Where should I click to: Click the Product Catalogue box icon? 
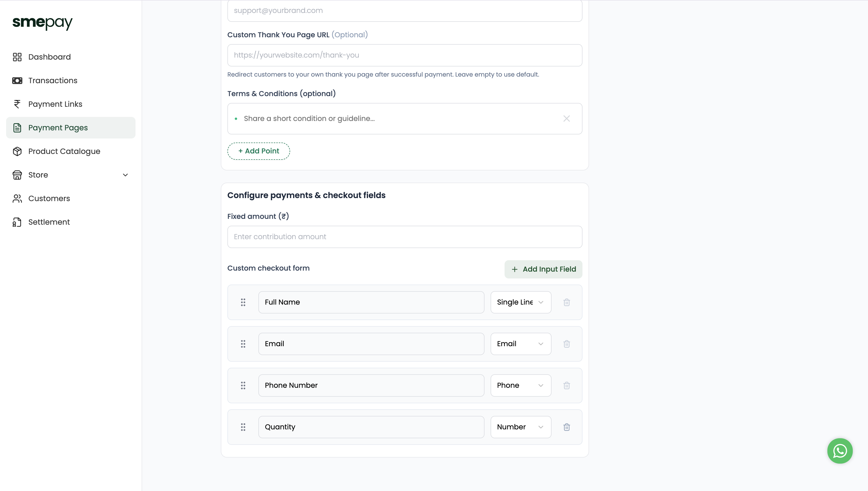[x=17, y=151]
